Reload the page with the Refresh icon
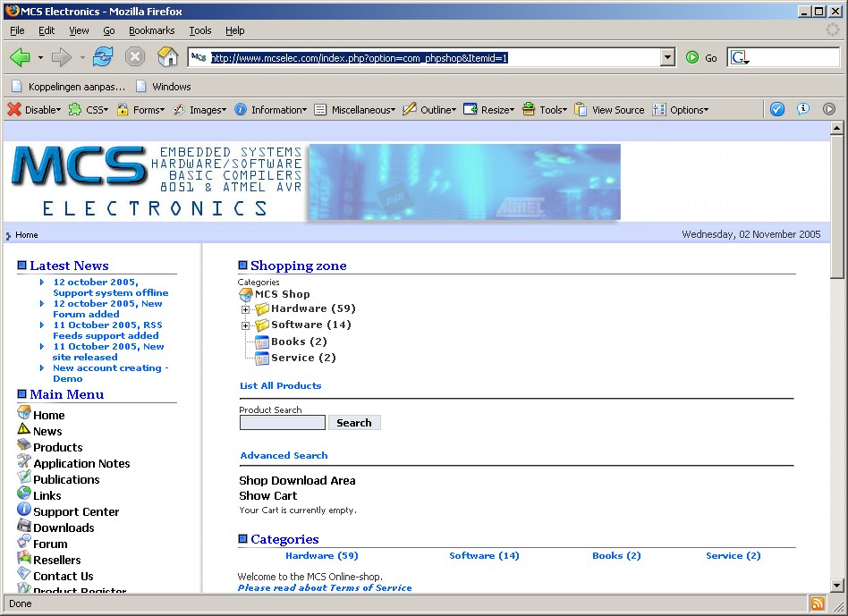848x616 pixels. 103,56
